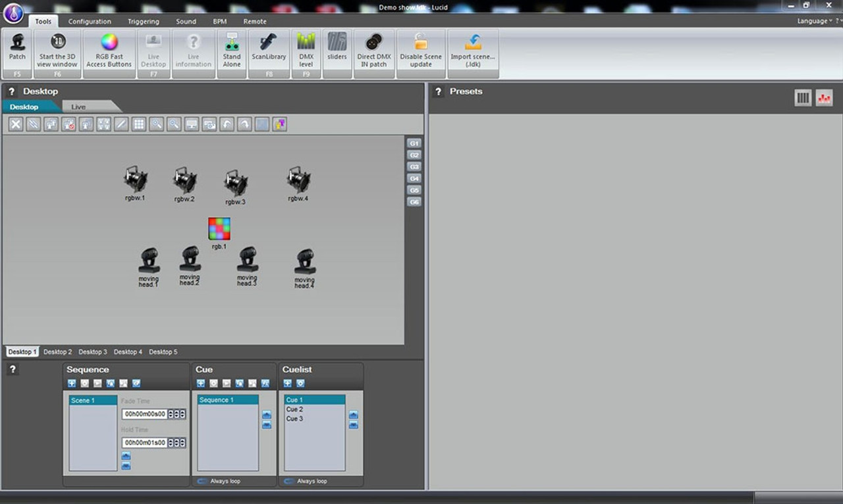Screen dimensions: 843x504
Task: Move Cue 1 down in Cuelist
Action: pyautogui.click(x=354, y=425)
